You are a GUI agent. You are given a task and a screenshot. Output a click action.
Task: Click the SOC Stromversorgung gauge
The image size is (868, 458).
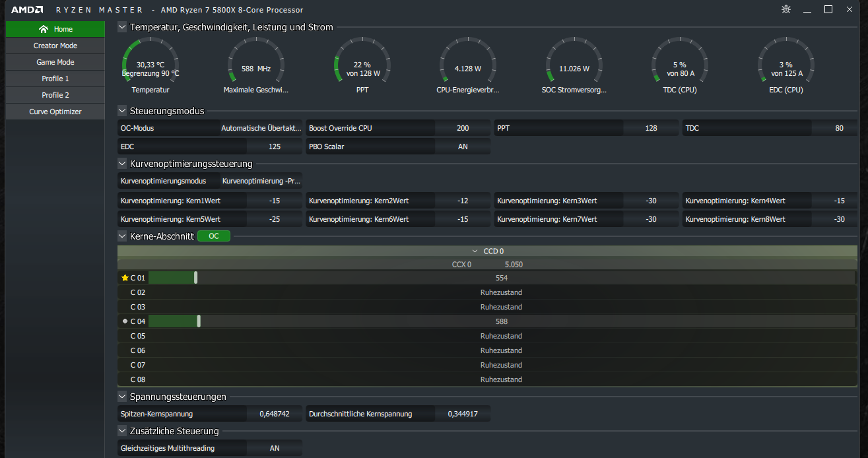[x=574, y=65]
